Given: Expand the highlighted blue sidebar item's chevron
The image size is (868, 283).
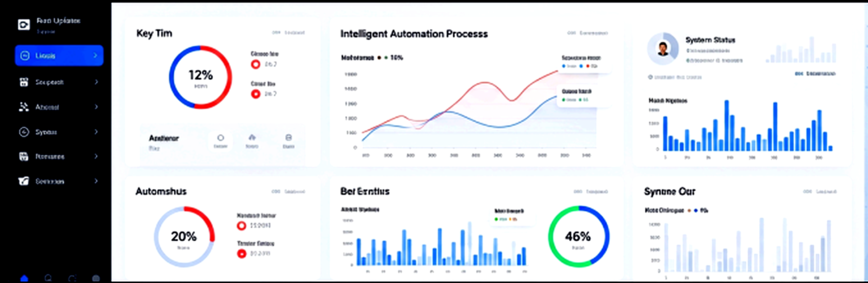Looking at the screenshot, I should tap(95, 55).
